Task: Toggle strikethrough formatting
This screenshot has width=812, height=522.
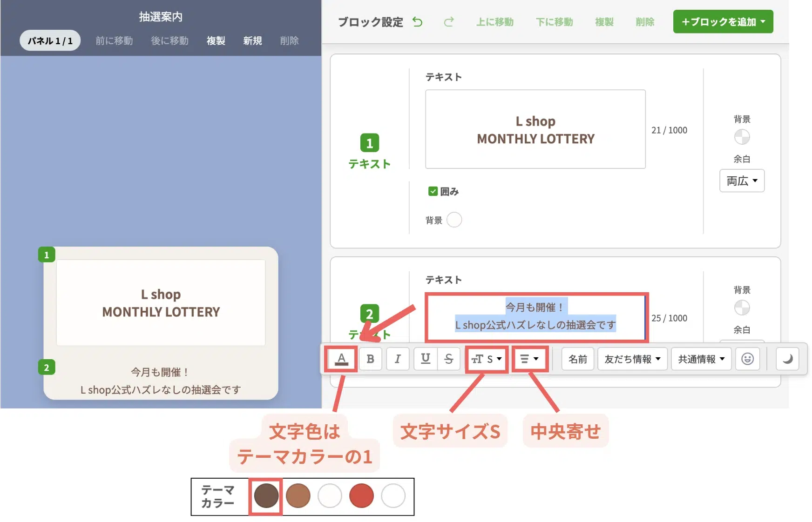Action: (449, 359)
